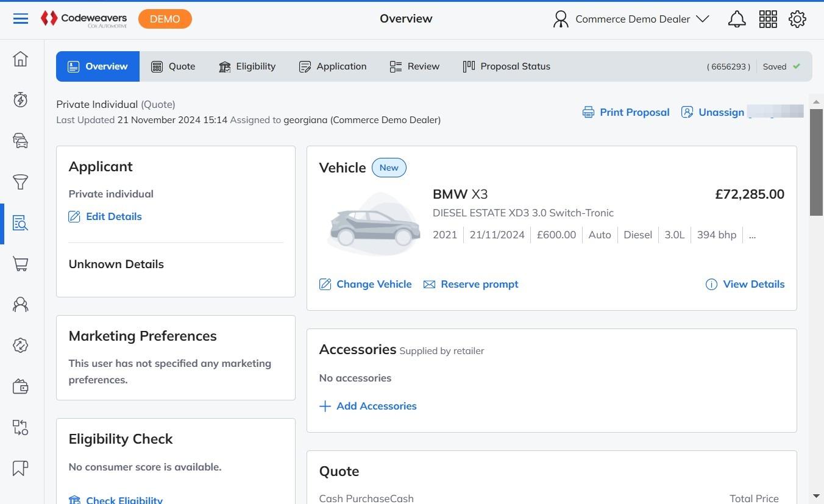The height and width of the screenshot is (504, 824).
Task: Switch to the Proposal Status tab
Action: coord(506,66)
